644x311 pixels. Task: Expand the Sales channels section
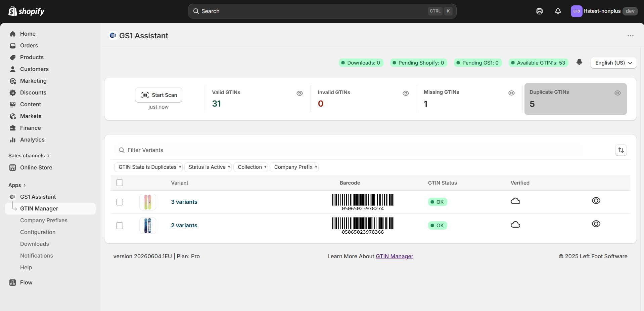pyautogui.click(x=29, y=156)
